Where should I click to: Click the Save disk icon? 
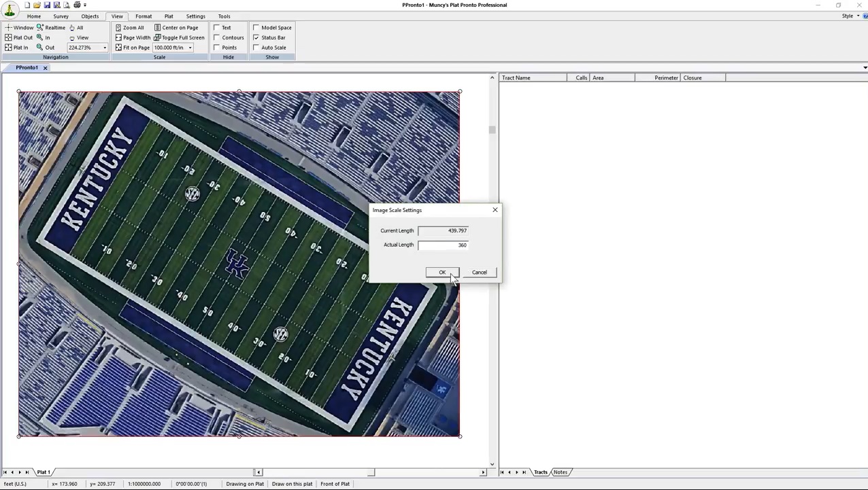coord(47,5)
